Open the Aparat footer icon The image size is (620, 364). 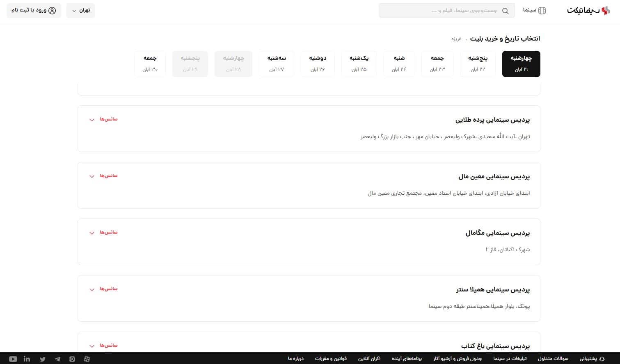(x=87, y=359)
